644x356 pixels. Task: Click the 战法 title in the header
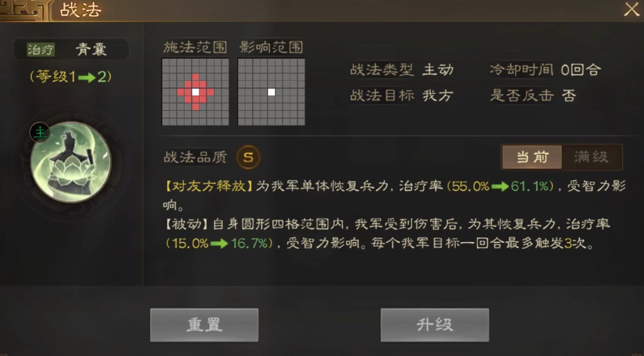click(81, 11)
